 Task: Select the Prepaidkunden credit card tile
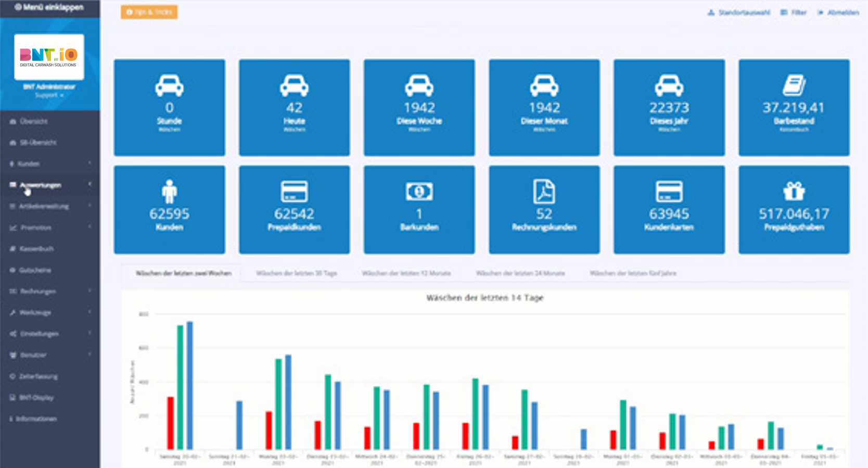(294, 210)
